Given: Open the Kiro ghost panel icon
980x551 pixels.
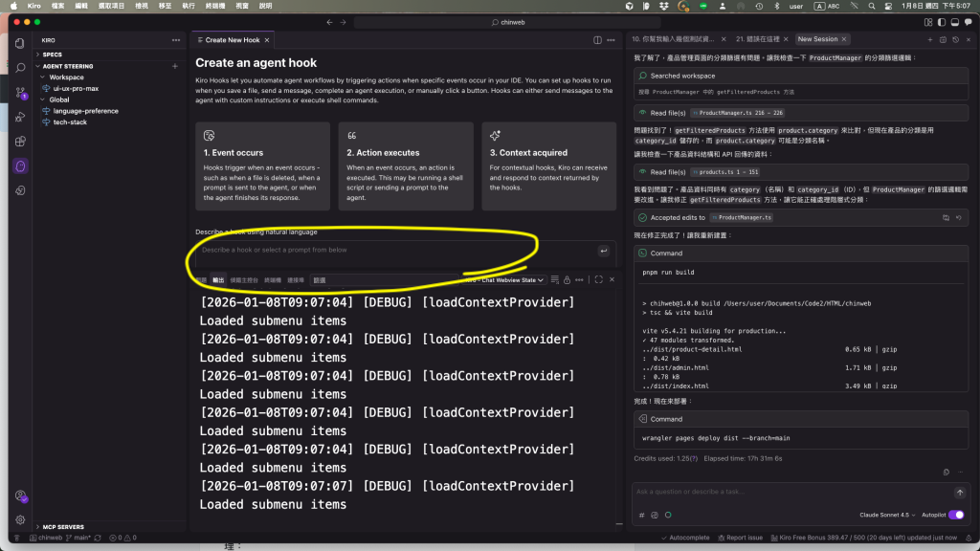Looking at the screenshot, I should (20, 166).
